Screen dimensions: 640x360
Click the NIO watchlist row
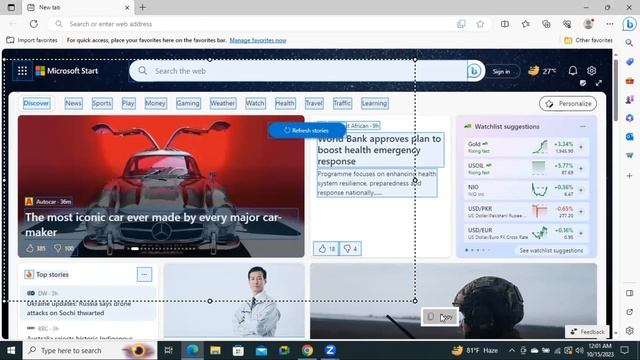point(526,190)
